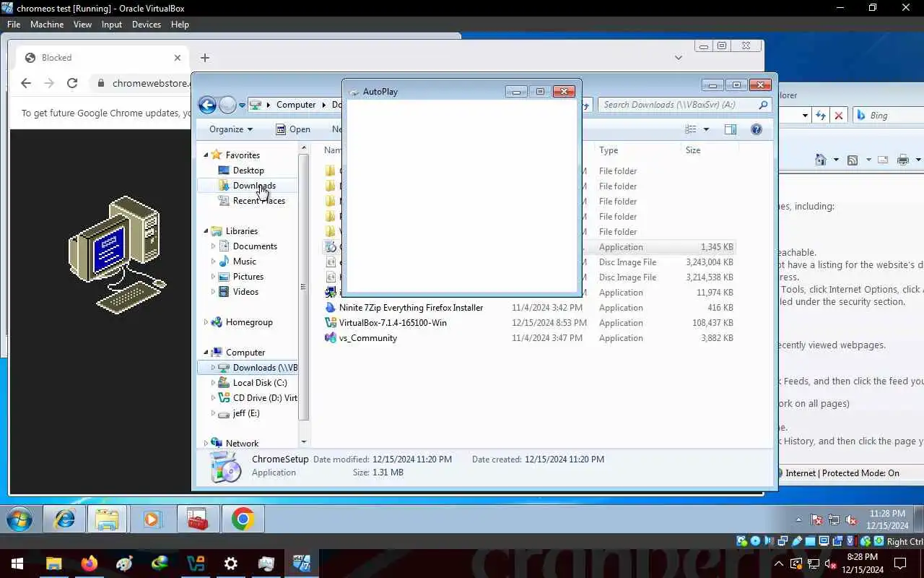Click the red toolbox taskbar icon
This screenshot has width=924, height=578.
click(x=198, y=519)
